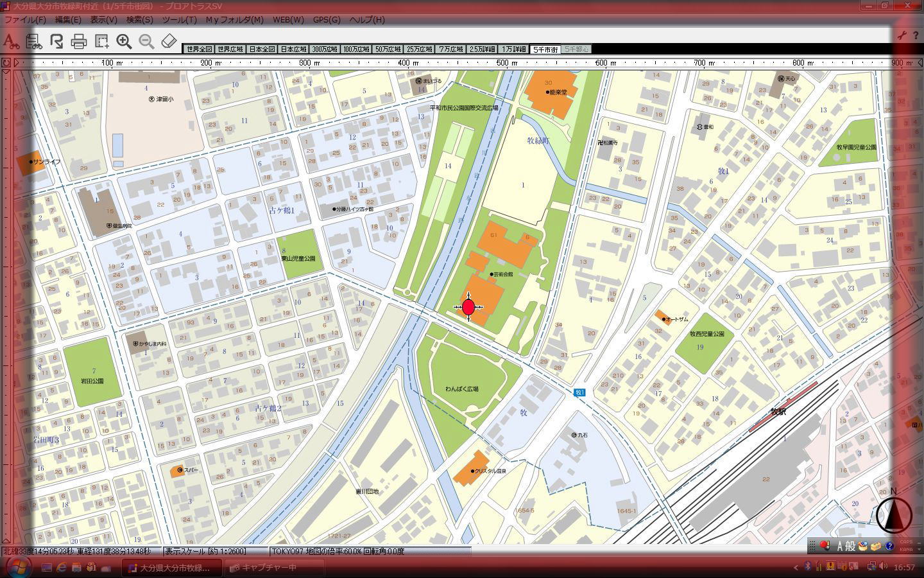Click the print icon
924x578 pixels.
79,42
